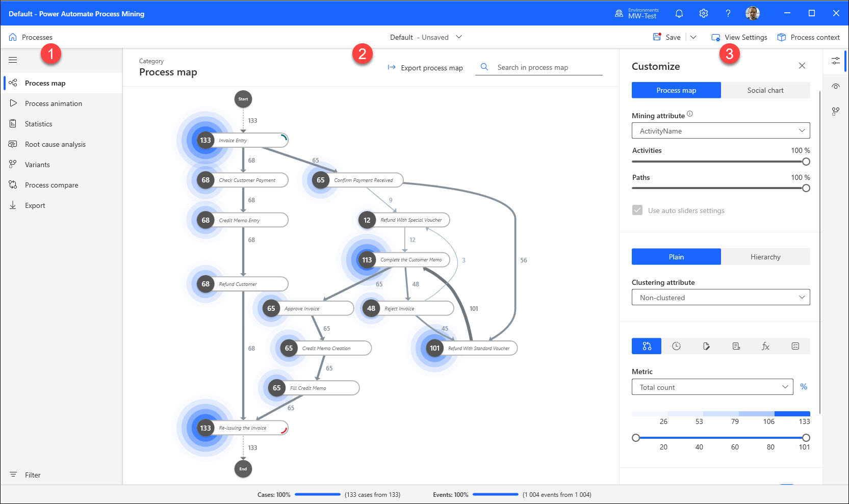Screen dimensions: 849x504
Task: Click the View Settings button
Action: pyautogui.click(x=739, y=37)
